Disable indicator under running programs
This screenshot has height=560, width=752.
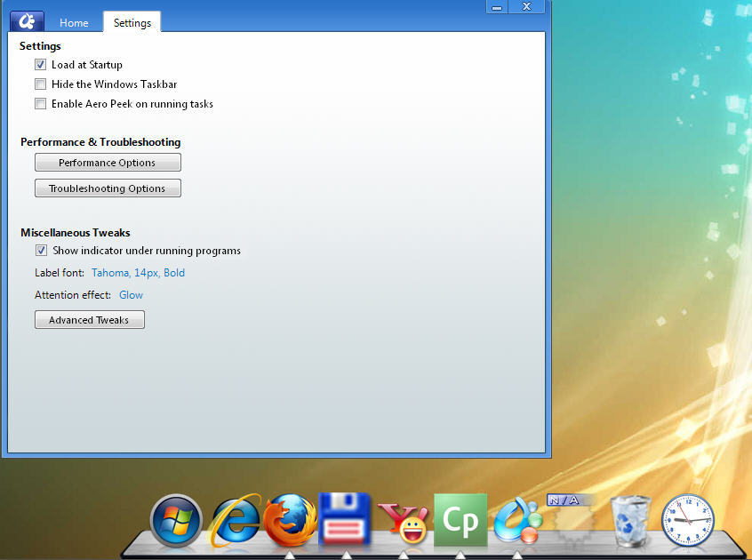pos(41,250)
